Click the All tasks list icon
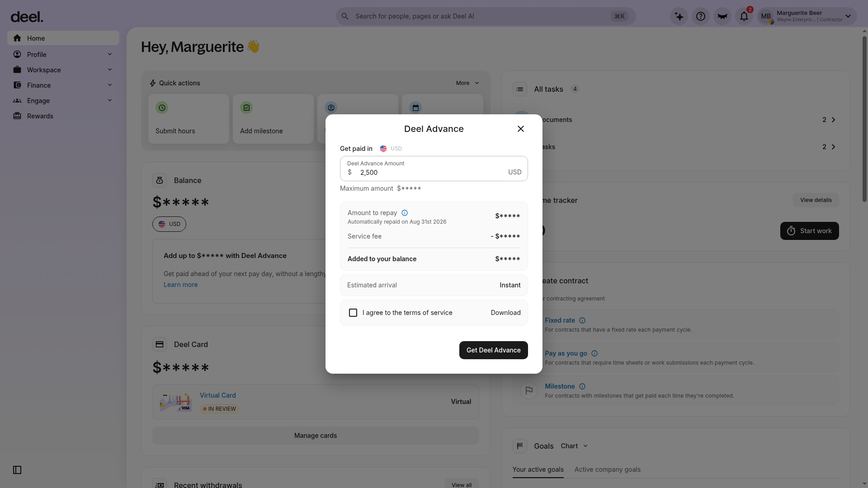Viewport: 868px width, 488px height. 520,89
